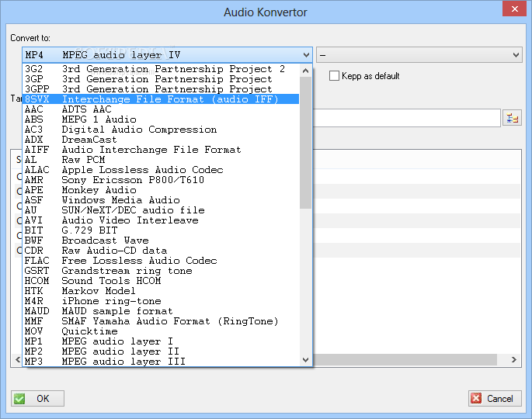The width and height of the screenshot is (532, 419).
Task: Select AIFF Audio Interchange File Format
Action: [x=161, y=150]
